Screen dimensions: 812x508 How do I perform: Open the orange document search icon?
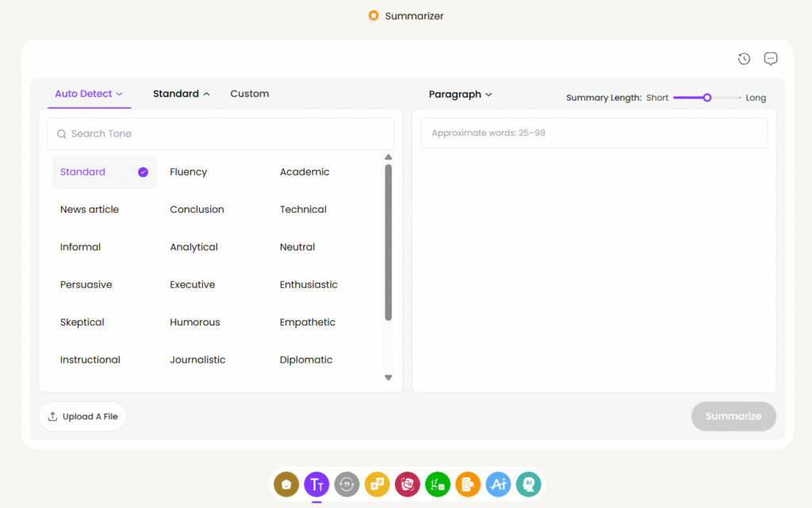click(468, 483)
